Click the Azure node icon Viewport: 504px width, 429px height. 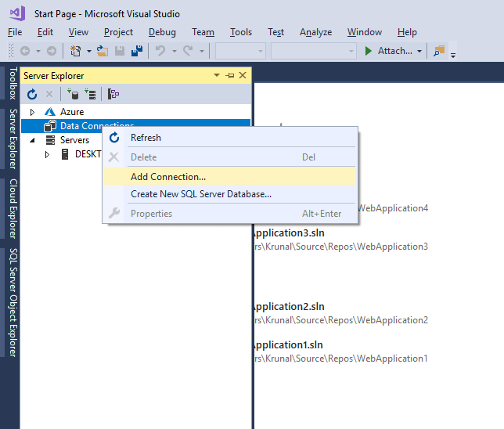[x=50, y=112]
